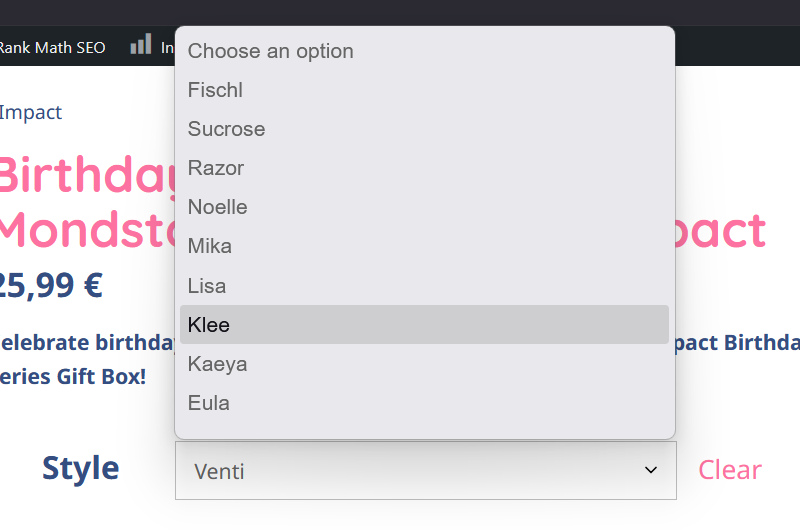Clear the selected style variation
800x530 pixels.
730,470
